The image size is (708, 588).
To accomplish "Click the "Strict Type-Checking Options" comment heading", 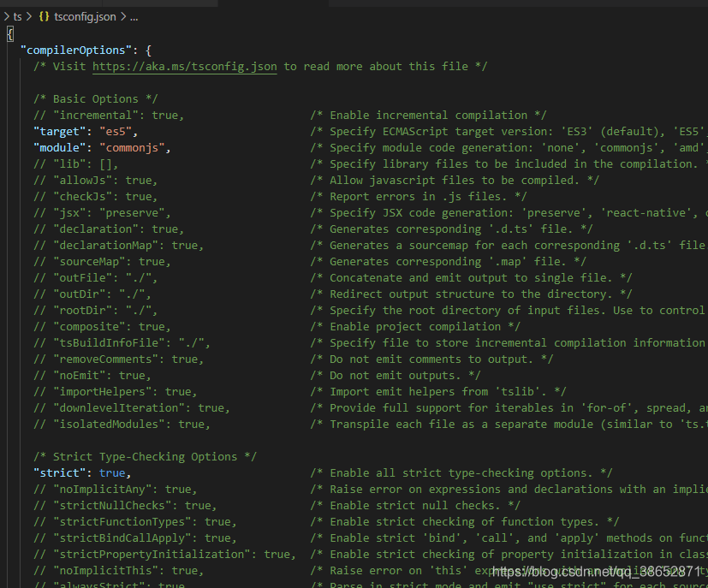I will coord(145,456).
